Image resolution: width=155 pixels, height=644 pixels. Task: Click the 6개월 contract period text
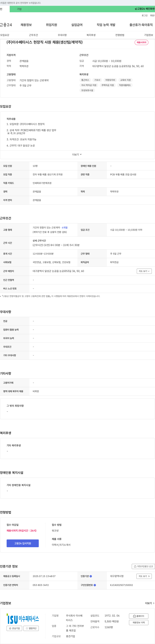click(x=65, y=227)
